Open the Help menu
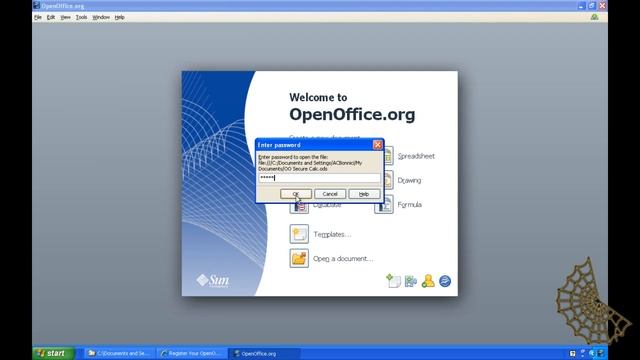The height and width of the screenshot is (360, 640). (119, 17)
